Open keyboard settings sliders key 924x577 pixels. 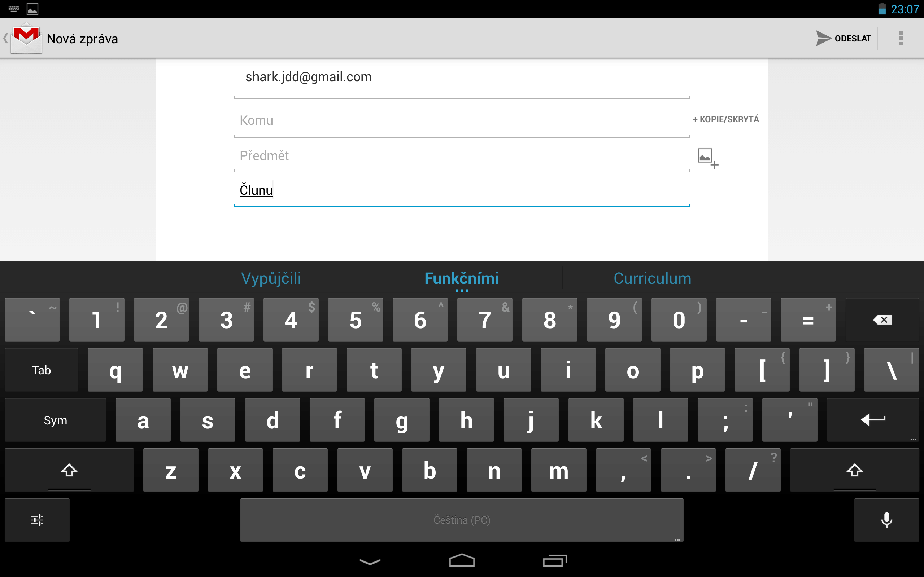point(37,520)
